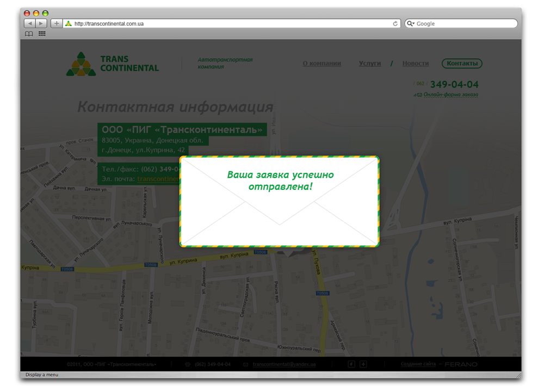Click the TRANS CONTINENTAL wordmark
This screenshot has height=392, width=544.
pos(129,64)
